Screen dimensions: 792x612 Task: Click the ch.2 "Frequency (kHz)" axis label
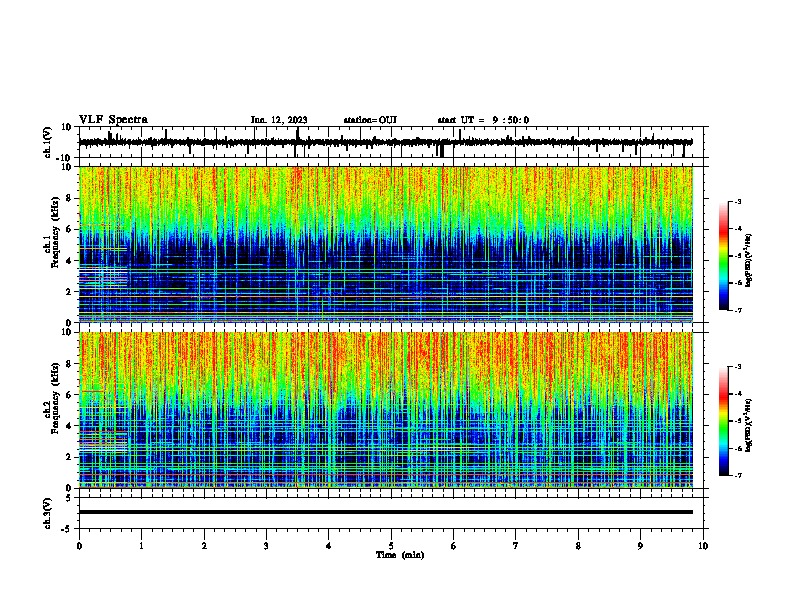56,398
